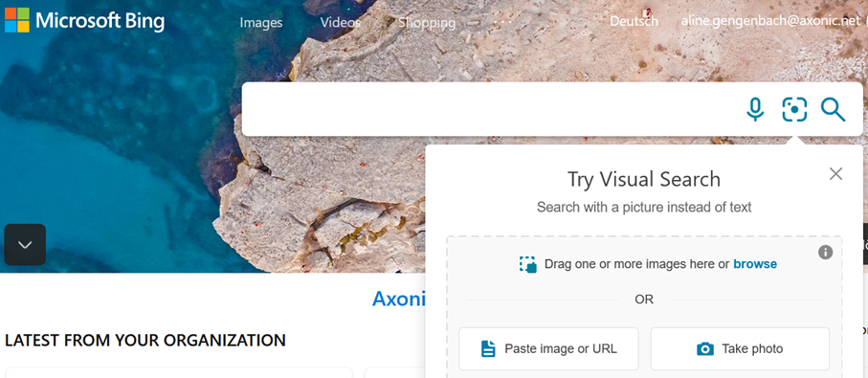Viewport: 868px width, 378px height.
Task: Start voice search with microphone icon
Action: coord(755,110)
